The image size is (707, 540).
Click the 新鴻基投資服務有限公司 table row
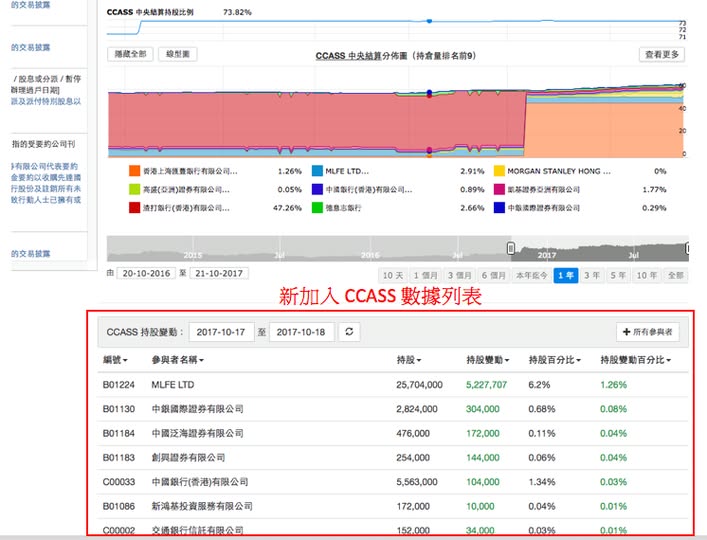(393, 506)
